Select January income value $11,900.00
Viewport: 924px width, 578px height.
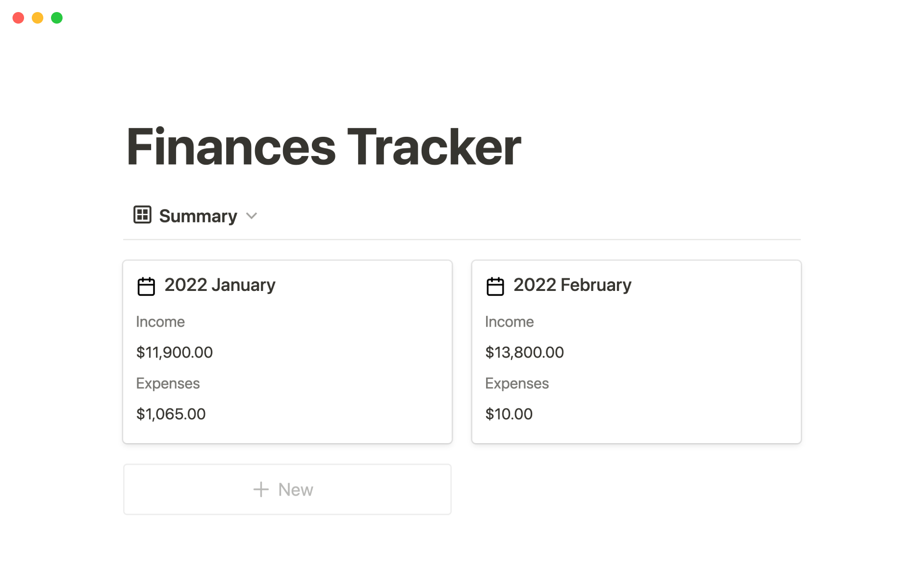(x=174, y=352)
